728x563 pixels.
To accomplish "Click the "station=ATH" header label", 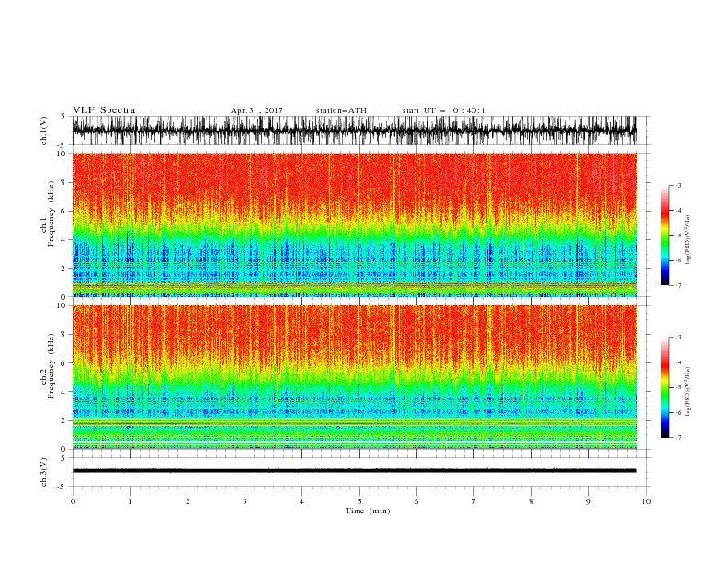I will [341, 110].
